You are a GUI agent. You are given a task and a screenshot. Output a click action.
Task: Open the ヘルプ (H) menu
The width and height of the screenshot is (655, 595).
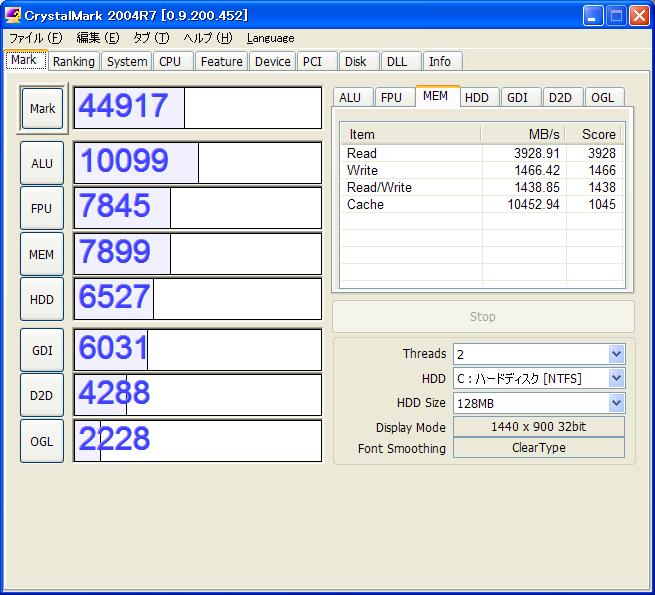click(208, 38)
